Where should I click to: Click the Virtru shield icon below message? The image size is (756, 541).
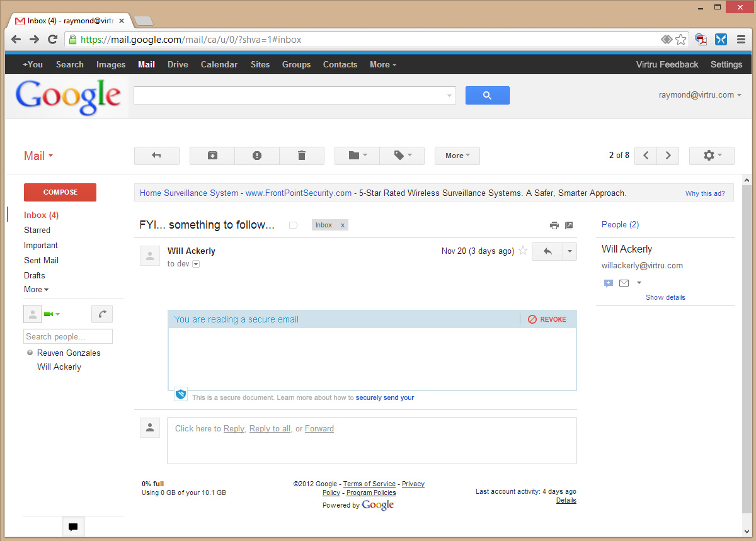pos(181,394)
